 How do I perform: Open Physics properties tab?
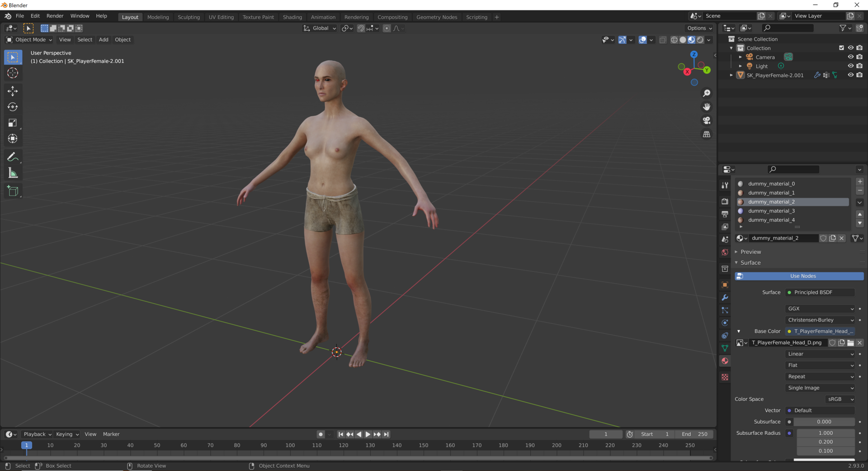[x=725, y=323]
